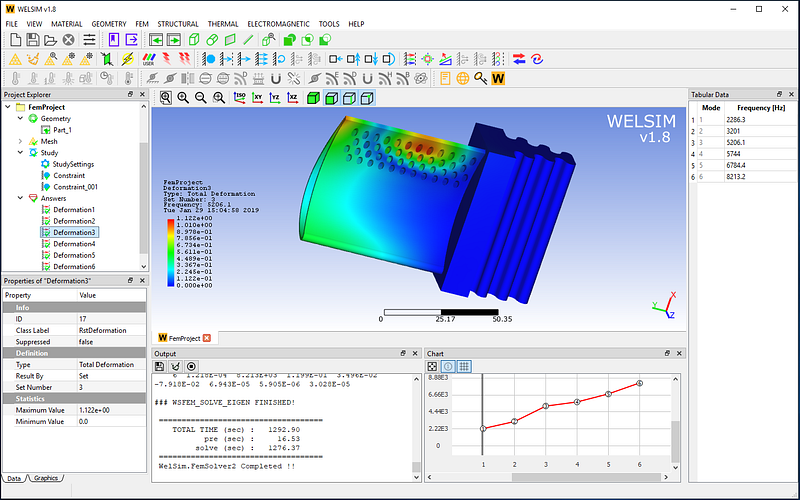This screenshot has height=500, width=800.
Task: Add a line geometry shape
Action: (248, 40)
